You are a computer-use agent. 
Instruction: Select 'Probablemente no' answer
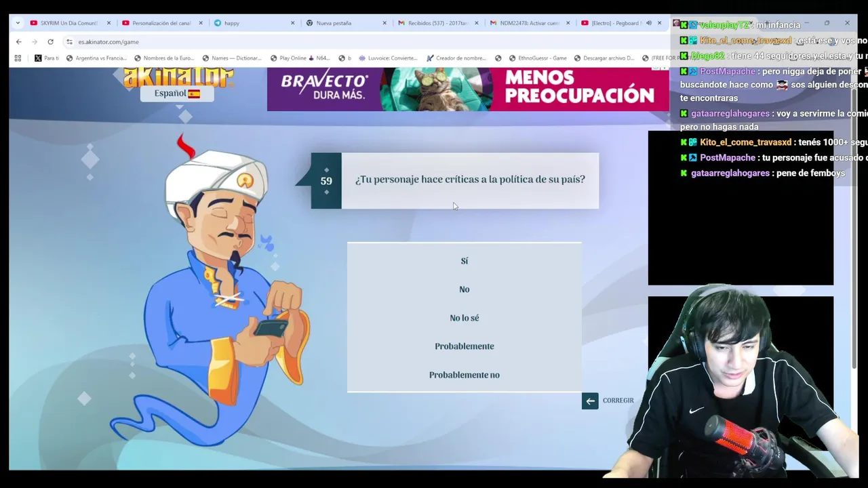[x=464, y=375]
